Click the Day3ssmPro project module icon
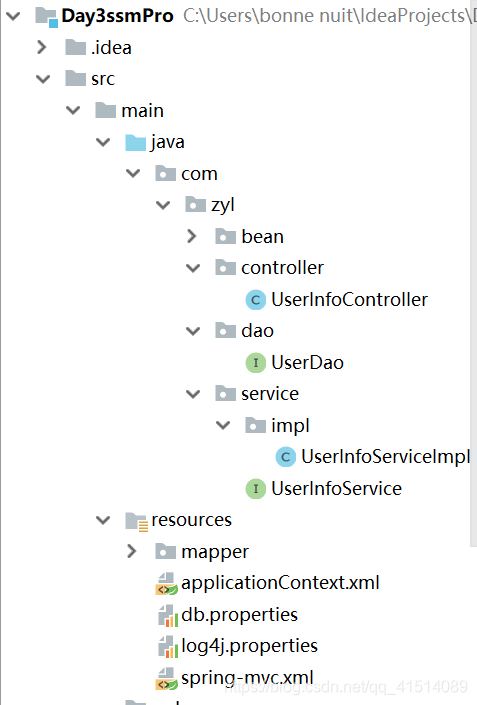Viewport: 477px width, 705px height. [x=47, y=17]
